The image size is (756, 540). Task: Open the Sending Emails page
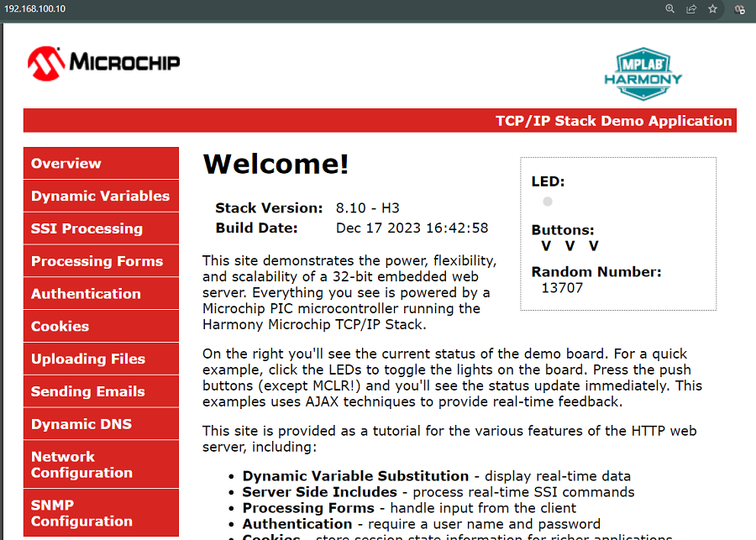(x=101, y=391)
